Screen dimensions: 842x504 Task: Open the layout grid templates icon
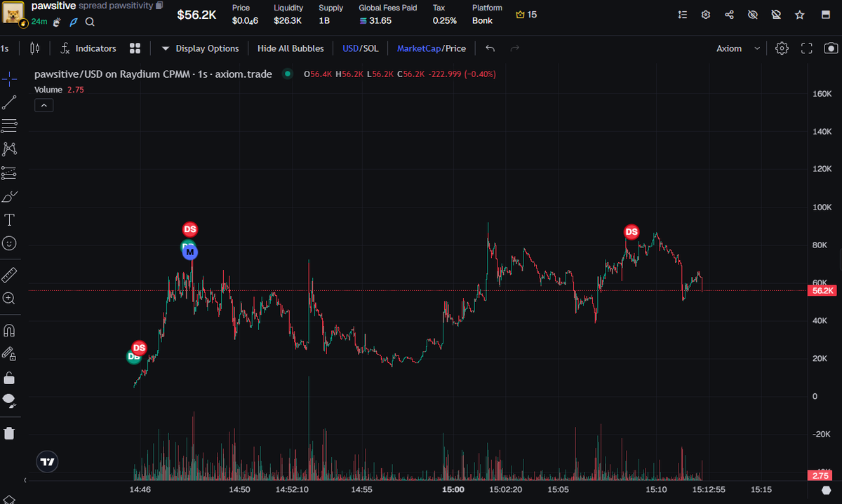(x=135, y=48)
